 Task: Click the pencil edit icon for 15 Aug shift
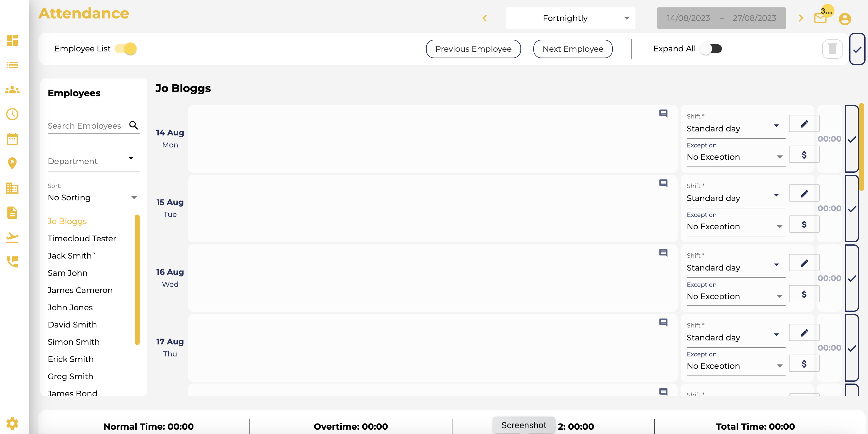pyautogui.click(x=804, y=193)
